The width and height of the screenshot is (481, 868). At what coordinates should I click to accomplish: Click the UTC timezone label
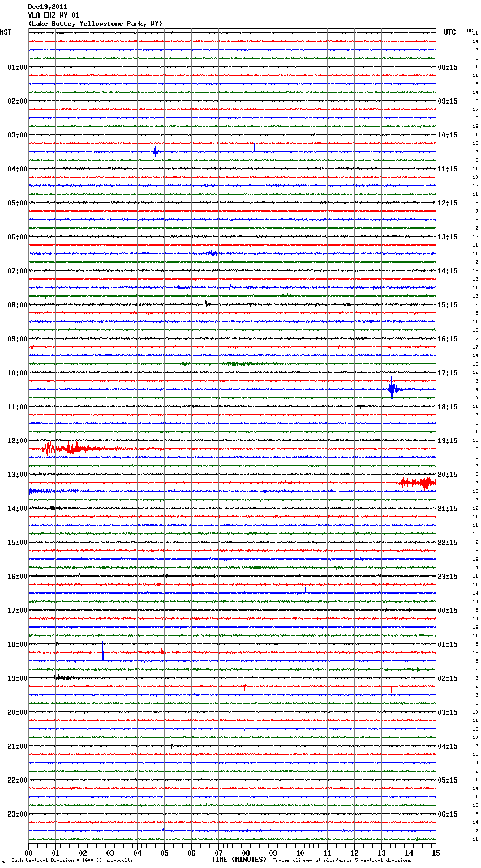coord(450,32)
